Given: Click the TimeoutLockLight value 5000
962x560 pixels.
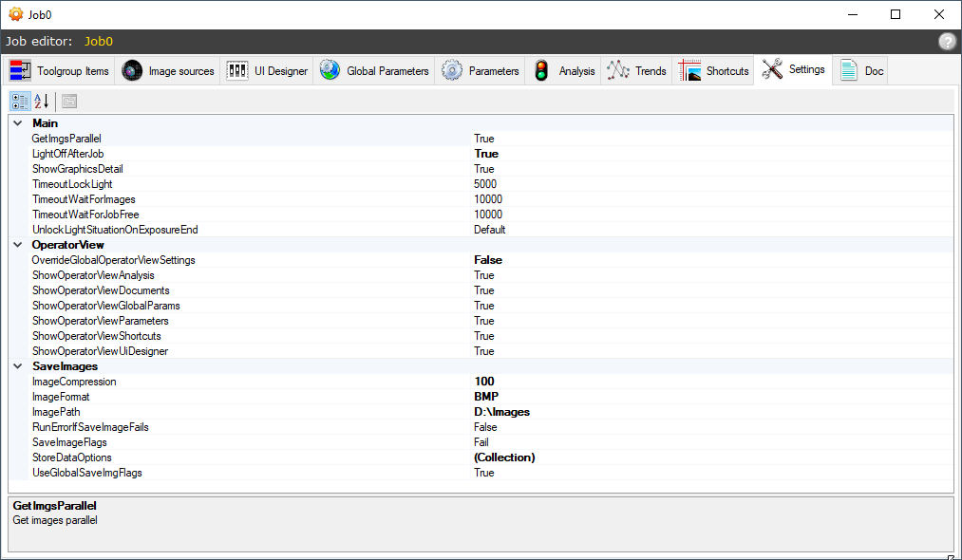Looking at the screenshot, I should click(485, 184).
